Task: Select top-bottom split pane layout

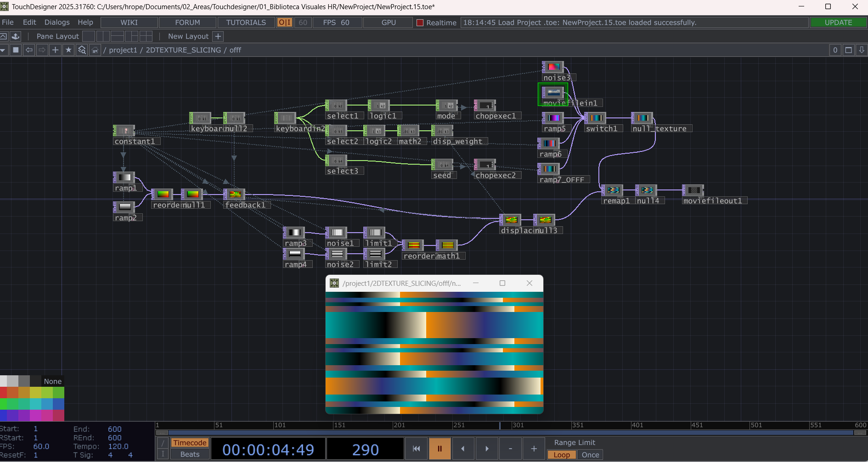Action: coord(118,36)
